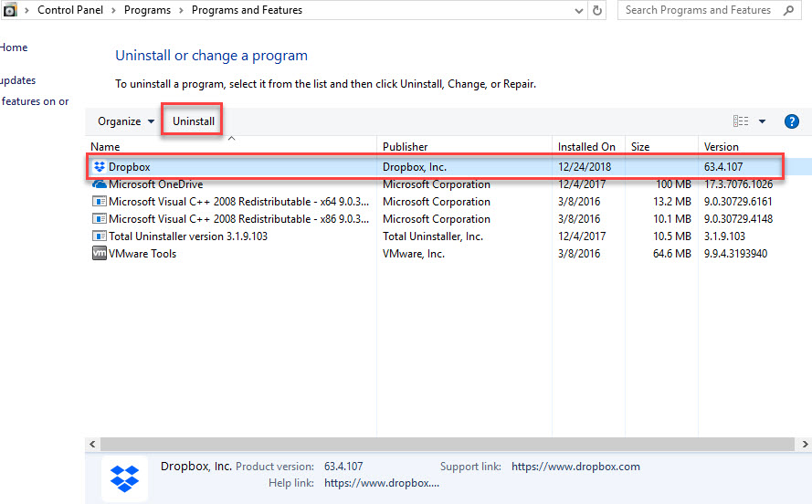Click the Control Panel icon in address bar

[x=10, y=10]
